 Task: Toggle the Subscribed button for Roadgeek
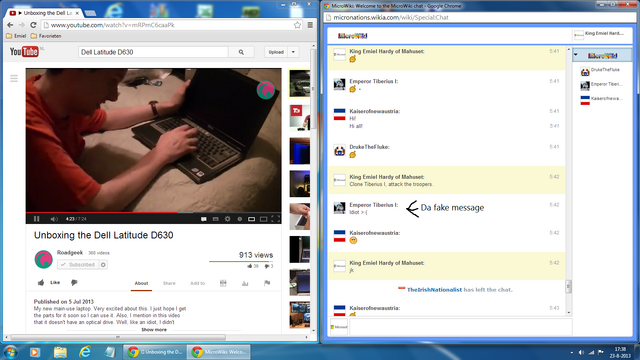(78, 264)
